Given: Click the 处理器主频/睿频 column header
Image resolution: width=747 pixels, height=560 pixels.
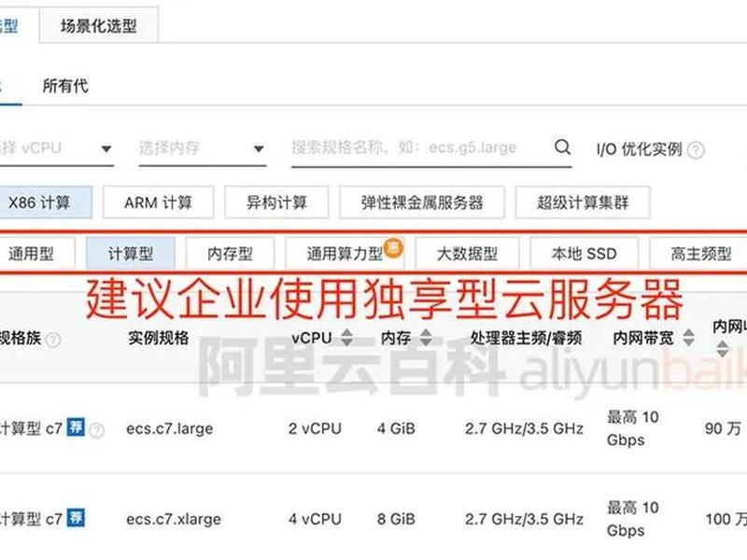Looking at the screenshot, I should tap(526, 338).
